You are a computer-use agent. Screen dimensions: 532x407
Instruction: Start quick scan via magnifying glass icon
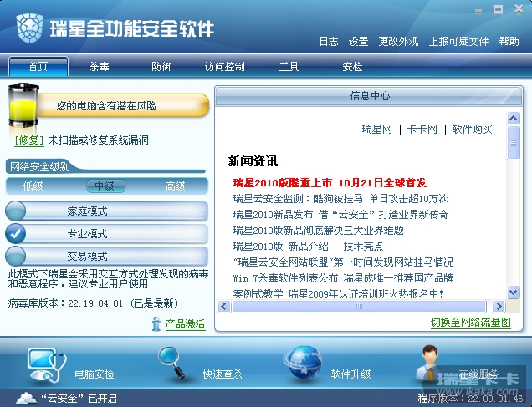tap(171, 362)
